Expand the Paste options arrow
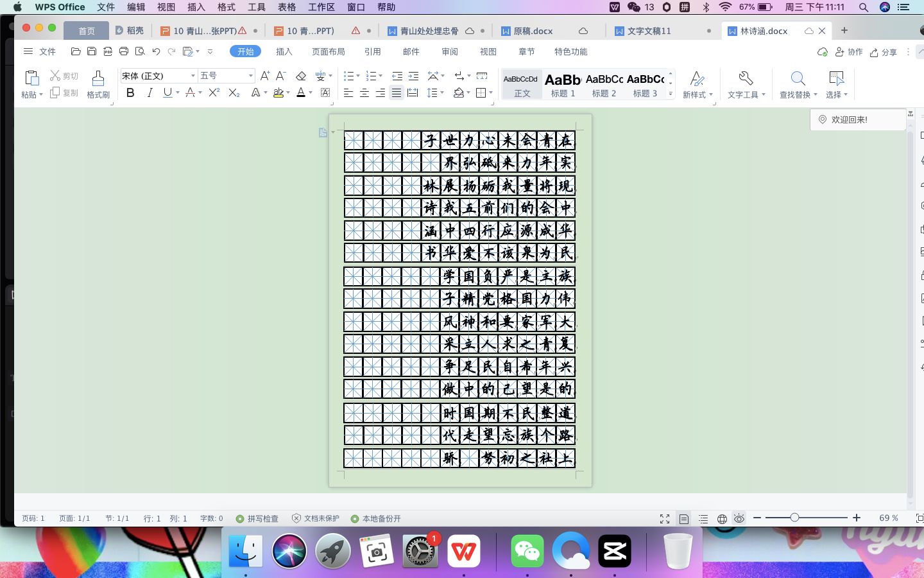 coord(41,94)
